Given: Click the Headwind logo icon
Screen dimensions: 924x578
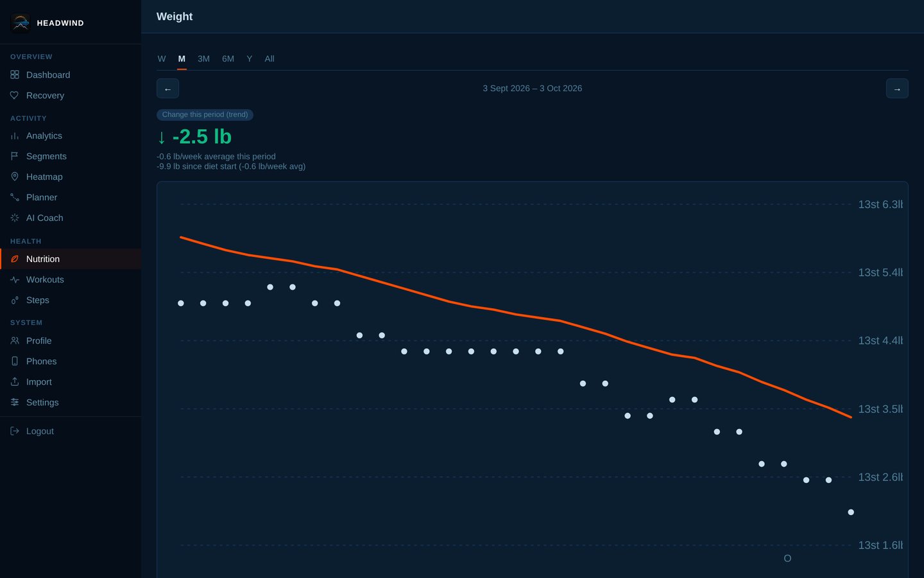Looking at the screenshot, I should tap(21, 22).
